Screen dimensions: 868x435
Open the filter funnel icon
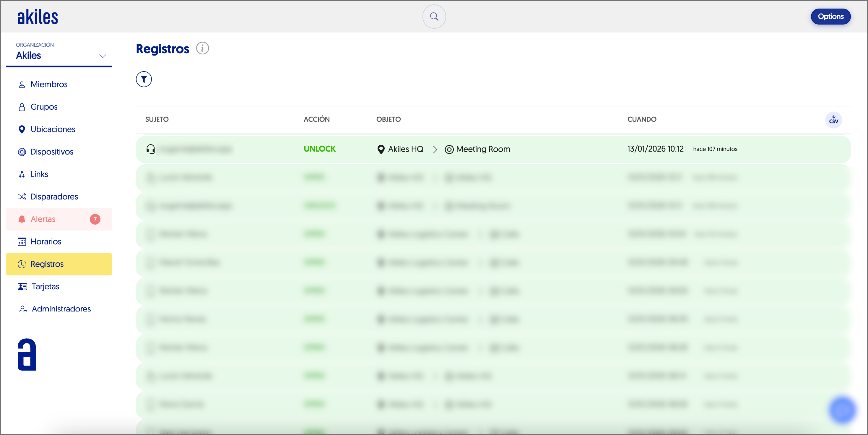(x=144, y=79)
